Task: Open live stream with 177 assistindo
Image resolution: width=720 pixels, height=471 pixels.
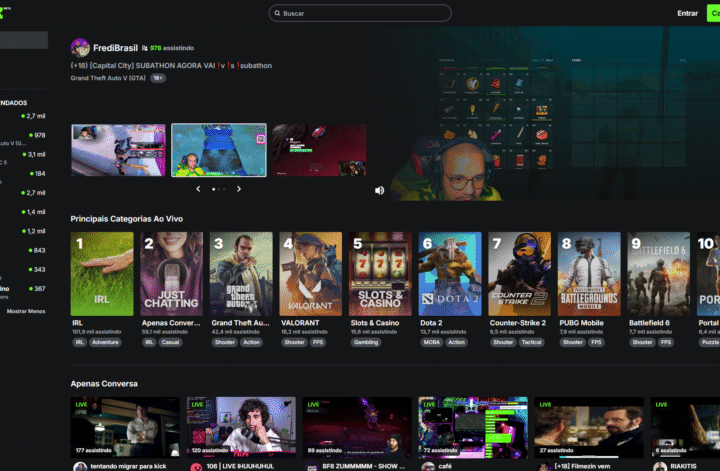Action: [125, 427]
